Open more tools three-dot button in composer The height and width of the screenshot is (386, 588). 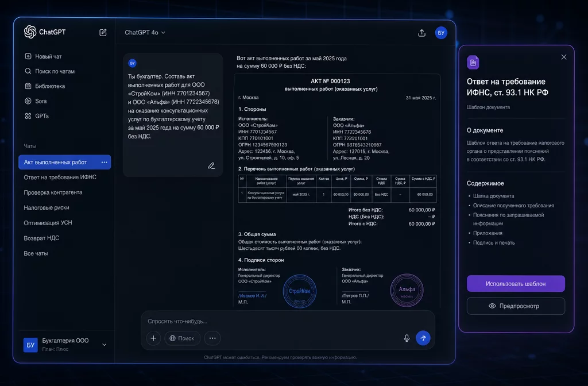212,338
